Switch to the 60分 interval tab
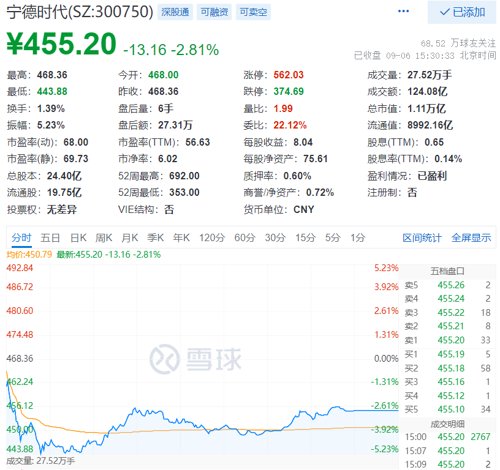500x470 pixels. pos(245,238)
